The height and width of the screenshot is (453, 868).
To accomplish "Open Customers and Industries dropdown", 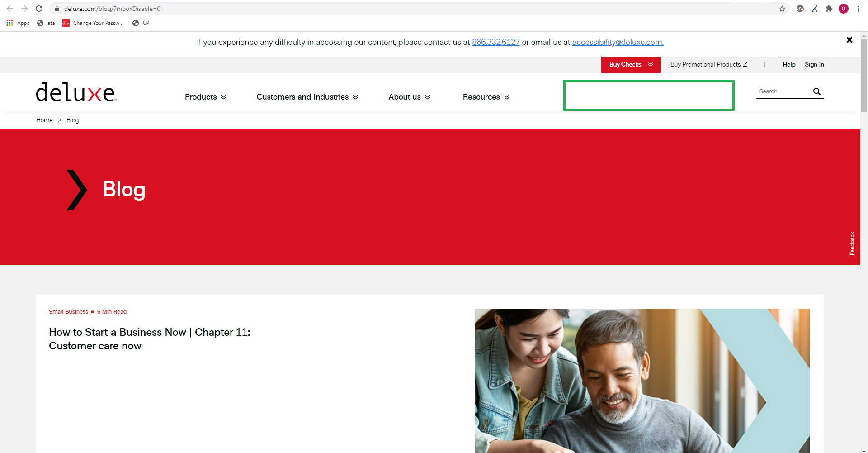I will [307, 97].
